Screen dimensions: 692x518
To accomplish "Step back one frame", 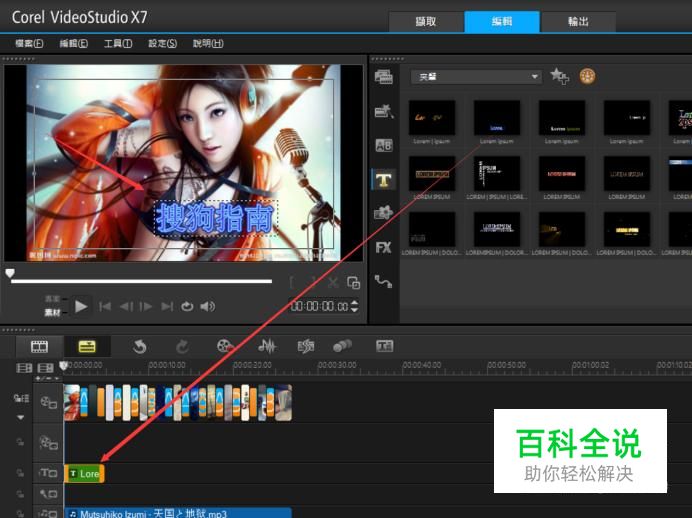I will (126, 306).
